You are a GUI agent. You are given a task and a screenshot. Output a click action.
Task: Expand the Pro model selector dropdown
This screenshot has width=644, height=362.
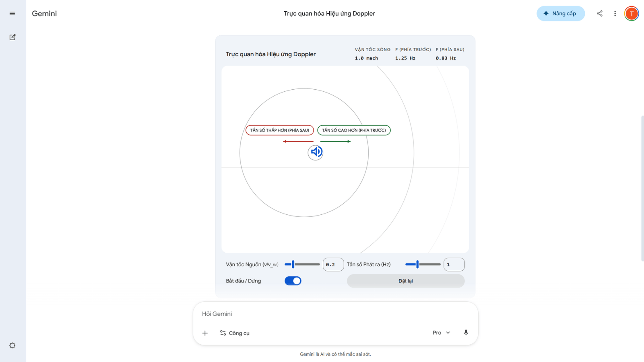click(442, 333)
